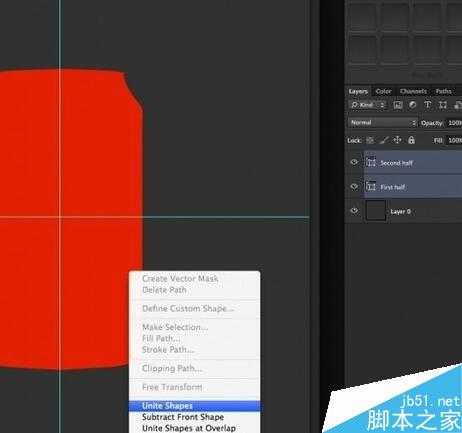This screenshot has height=433, width=462.
Task: Click the pixel layer filter icon
Action: pyautogui.click(x=397, y=105)
